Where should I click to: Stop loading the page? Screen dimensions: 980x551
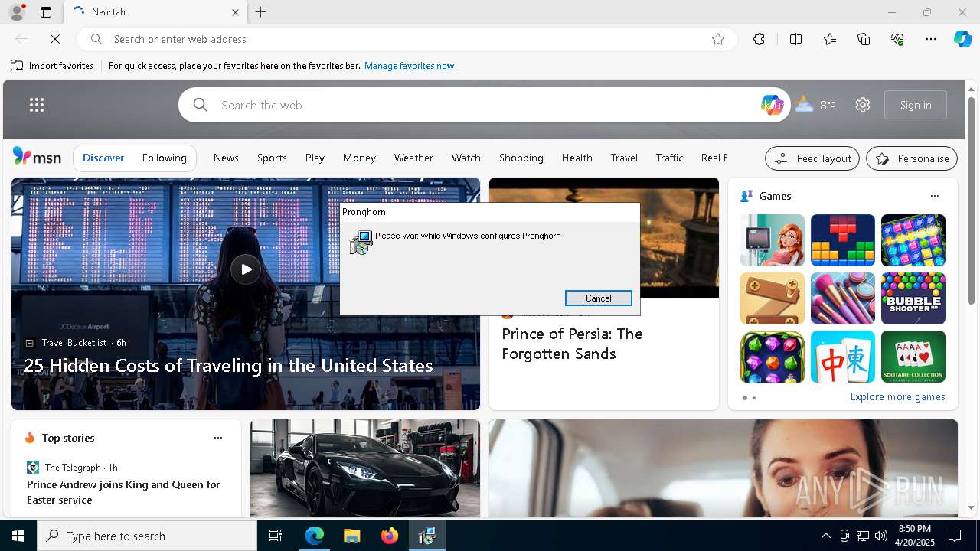pyautogui.click(x=55, y=39)
